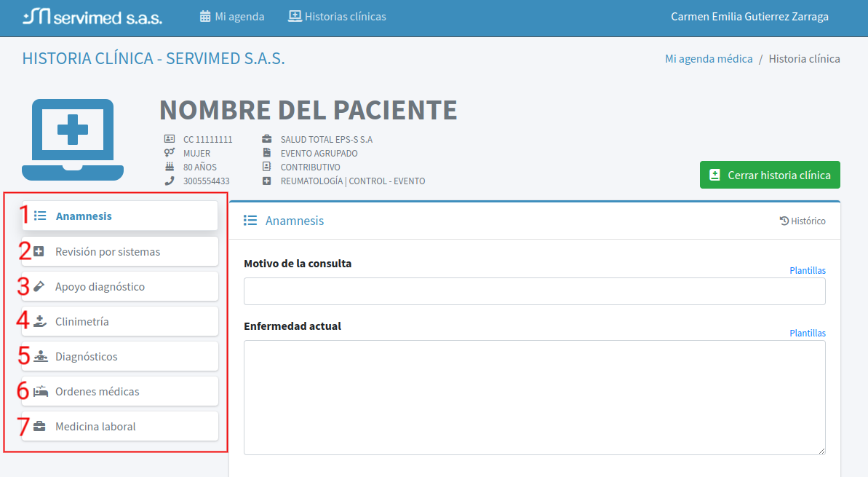868x477 pixels.
Task: Open Plantillas for Motivo de la consulta
Action: [x=808, y=270]
